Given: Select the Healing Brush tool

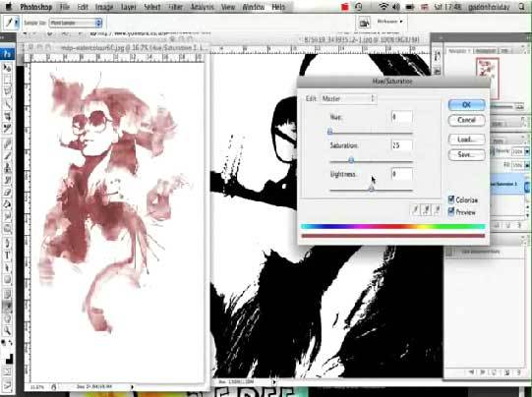Looking at the screenshot, I should (x=7, y=144).
